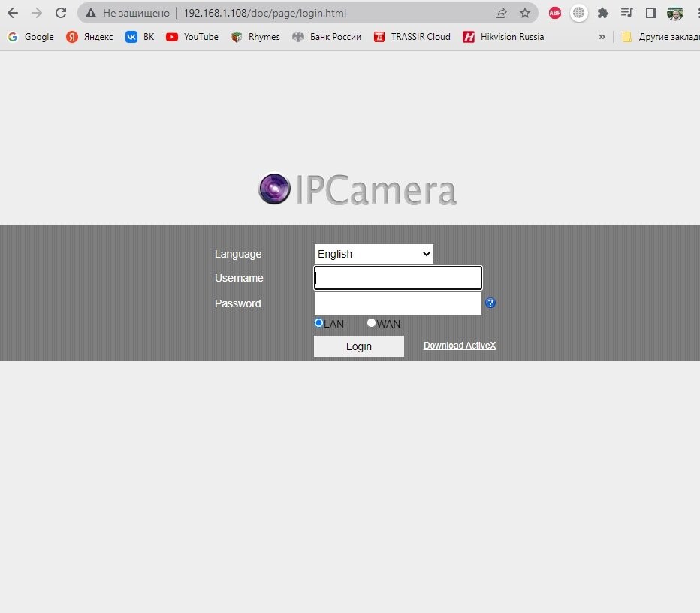Open the Другие закладки bookmarks folder
Image resolution: width=700 pixels, height=613 pixels.
click(x=661, y=37)
